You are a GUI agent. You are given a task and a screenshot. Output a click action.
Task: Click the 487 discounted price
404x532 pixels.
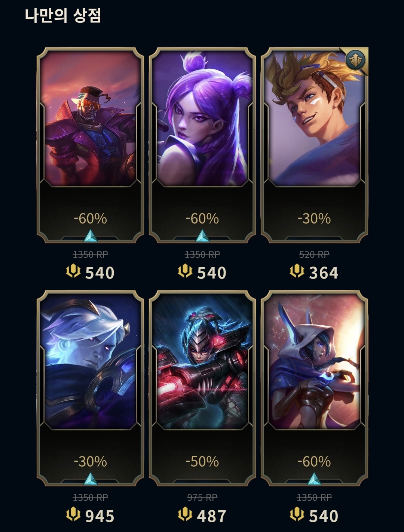[212, 516]
